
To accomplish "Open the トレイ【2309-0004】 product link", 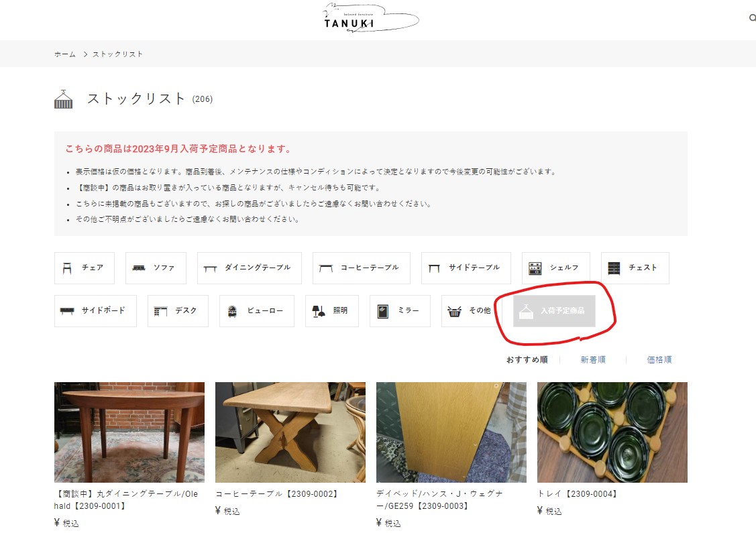I will pos(578,494).
